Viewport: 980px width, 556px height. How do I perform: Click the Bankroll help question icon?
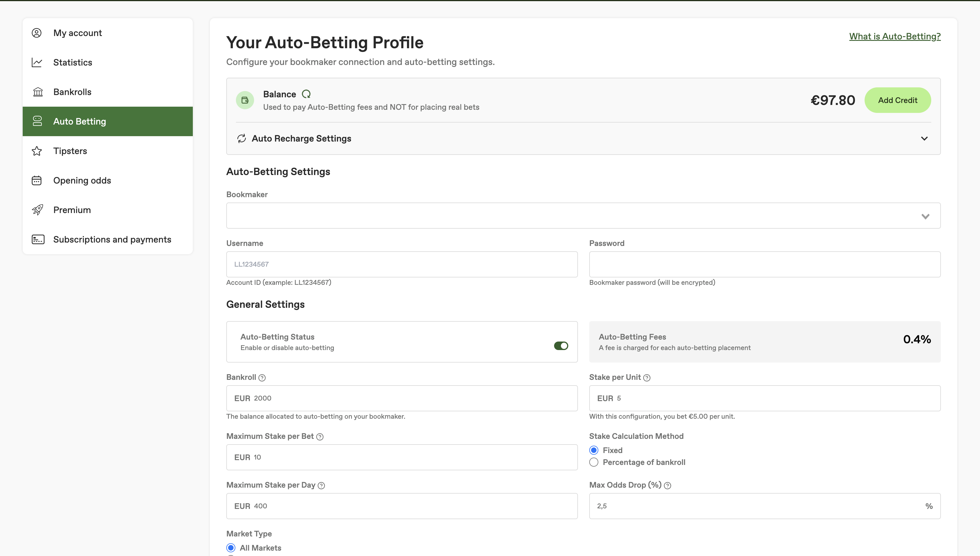coord(262,378)
